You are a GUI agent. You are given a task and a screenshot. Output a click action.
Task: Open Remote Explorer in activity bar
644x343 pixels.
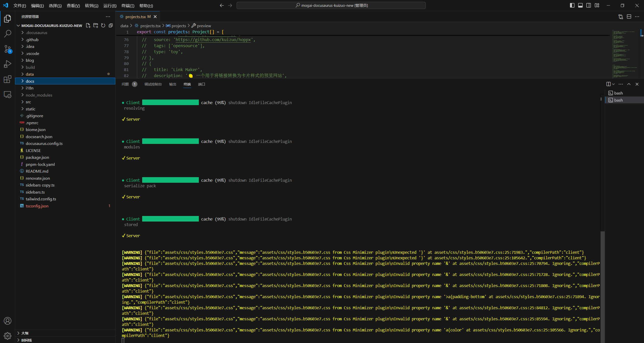(8, 95)
